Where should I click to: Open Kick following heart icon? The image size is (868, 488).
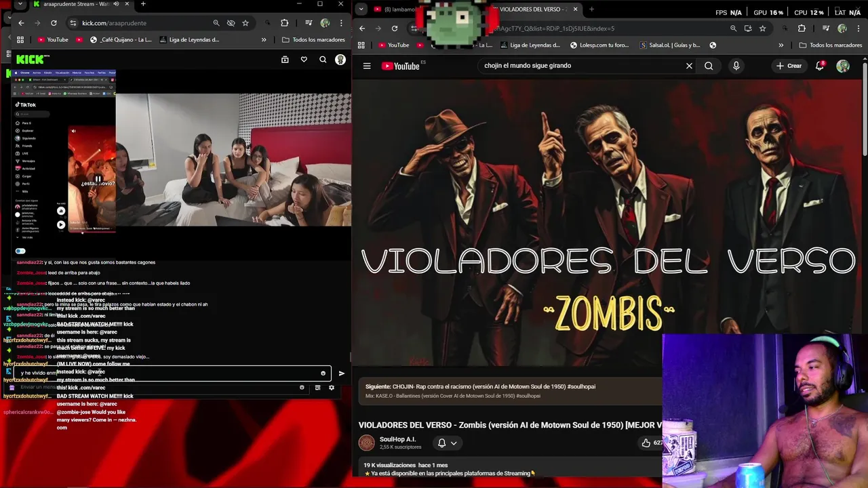click(304, 60)
